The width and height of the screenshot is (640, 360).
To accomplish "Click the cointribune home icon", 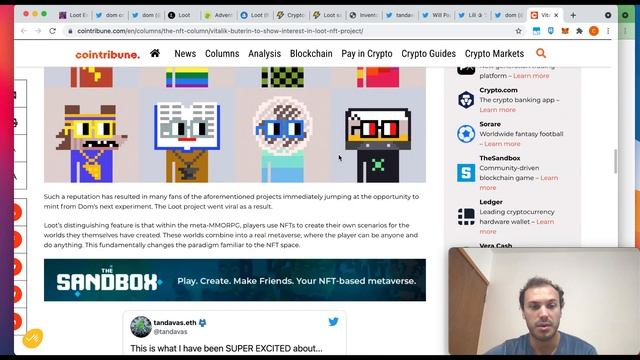I will pyautogui.click(x=155, y=53).
